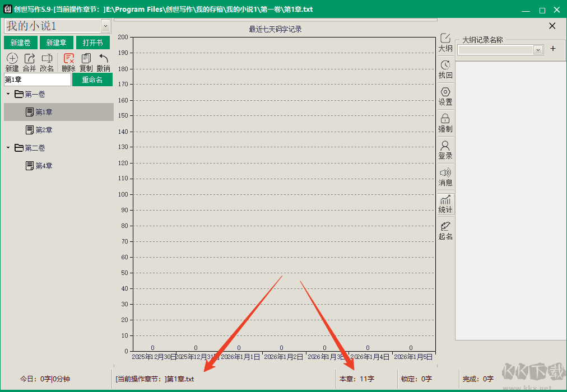
Task: Click the 改名 (Rename) toolbar icon
Action: [47, 59]
